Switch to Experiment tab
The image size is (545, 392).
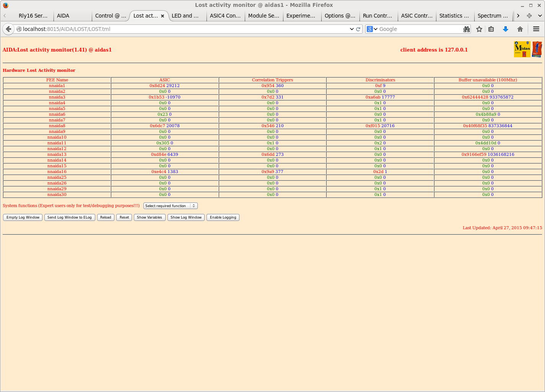[302, 16]
